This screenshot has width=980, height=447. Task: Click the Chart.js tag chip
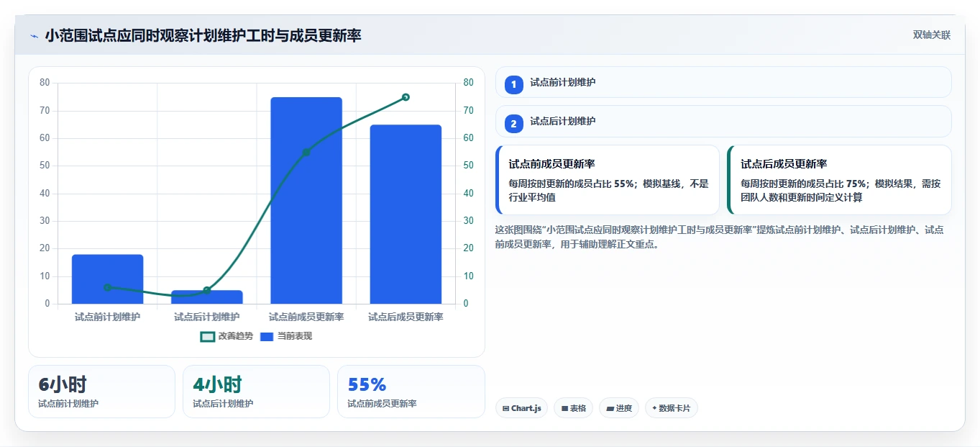[521, 408]
